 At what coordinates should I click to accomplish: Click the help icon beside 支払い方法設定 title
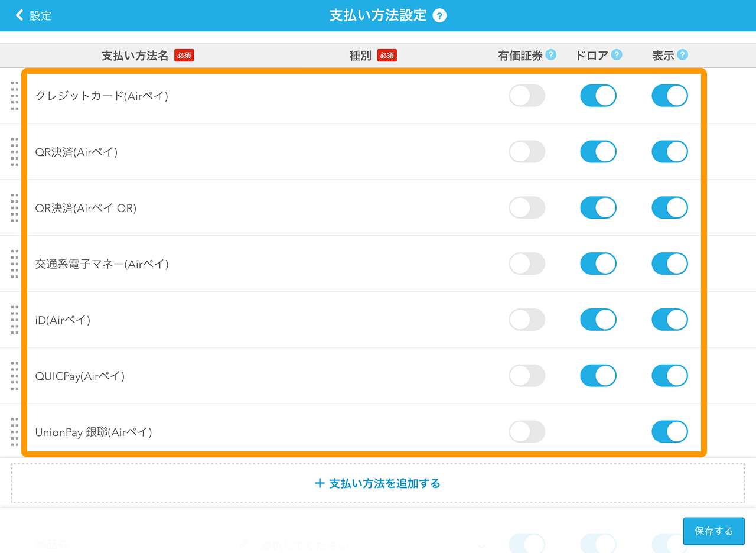click(439, 16)
